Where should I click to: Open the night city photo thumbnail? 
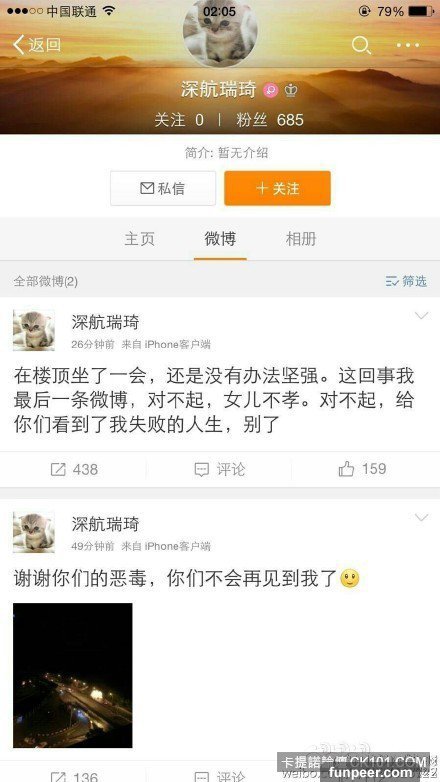pos(73,675)
